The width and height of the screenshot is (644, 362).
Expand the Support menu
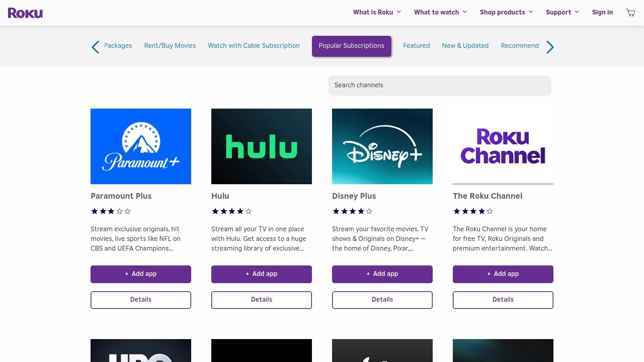[x=562, y=12]
